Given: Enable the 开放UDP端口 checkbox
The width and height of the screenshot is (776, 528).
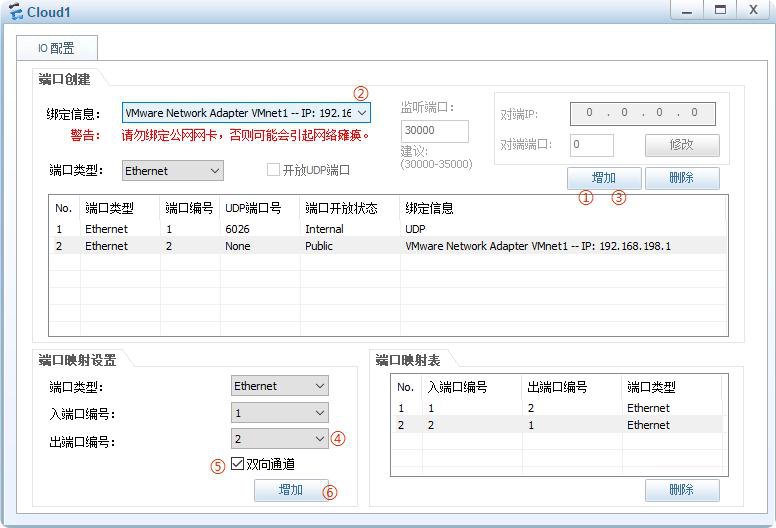Looking at the screenshot, I should (273, 171).
